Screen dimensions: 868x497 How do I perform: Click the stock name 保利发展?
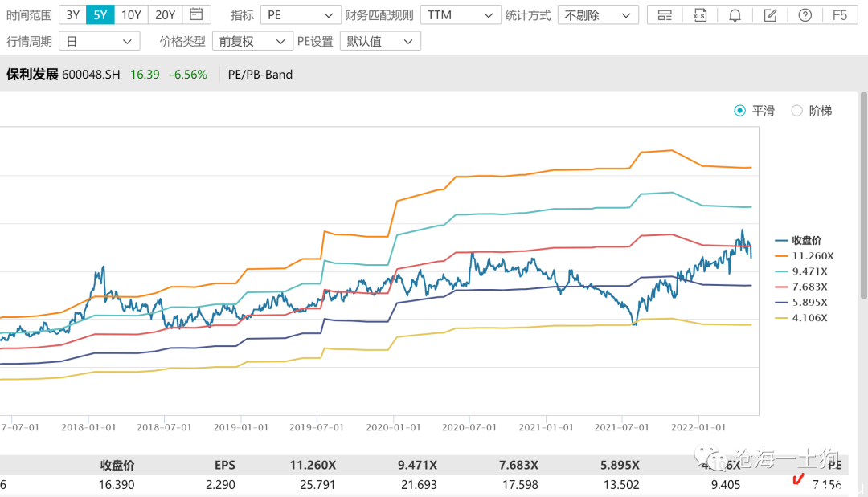[32, 75]
